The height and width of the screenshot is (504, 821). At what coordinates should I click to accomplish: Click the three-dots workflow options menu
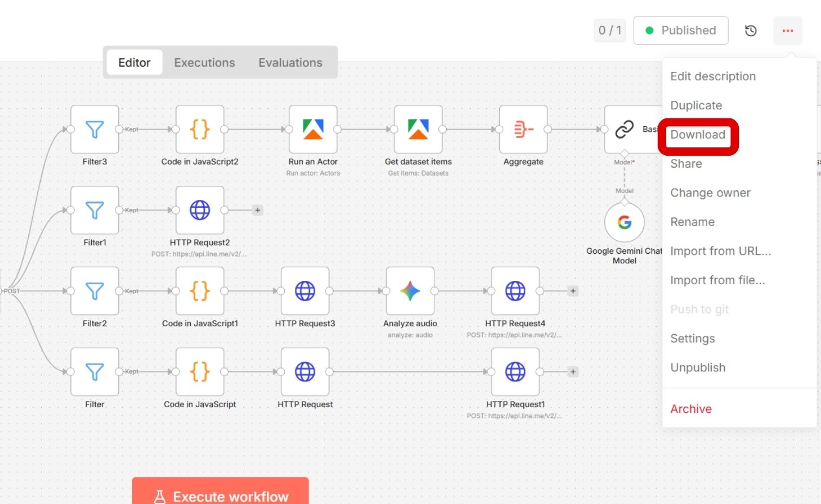click(x=788, y=31)
